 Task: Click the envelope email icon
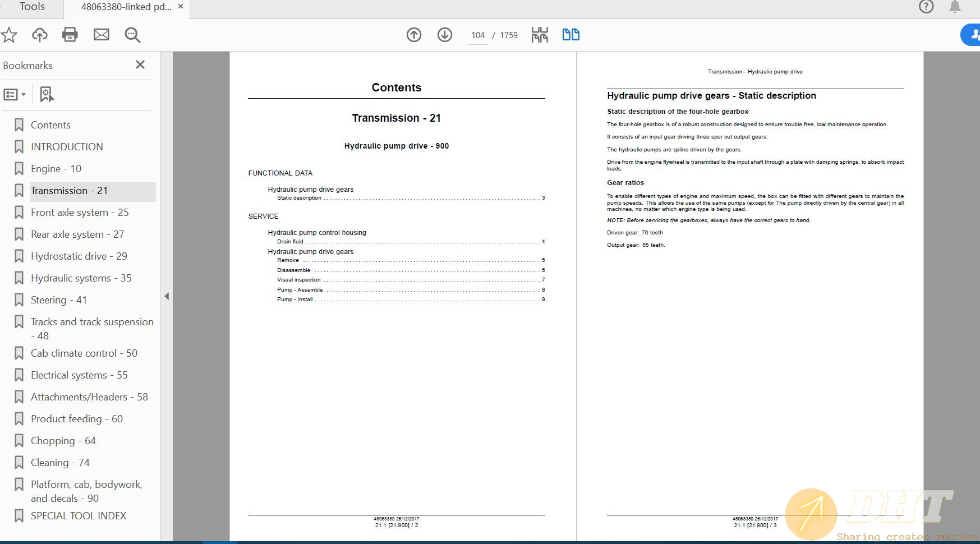pyautogui.click(x=102, y=35)
